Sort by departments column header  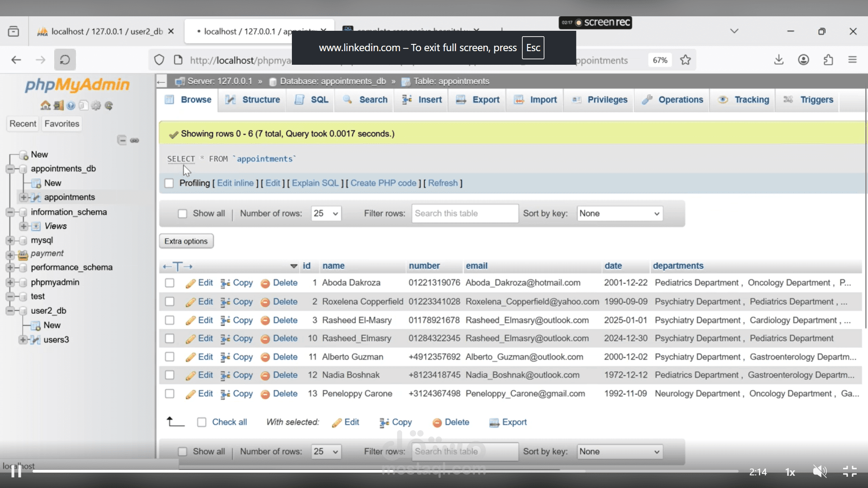[678, 266]
